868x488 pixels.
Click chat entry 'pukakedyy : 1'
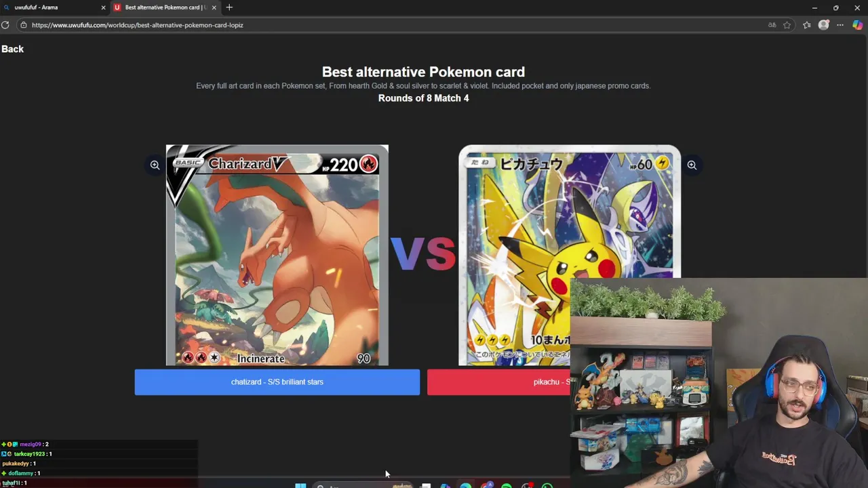coord(19,463)
